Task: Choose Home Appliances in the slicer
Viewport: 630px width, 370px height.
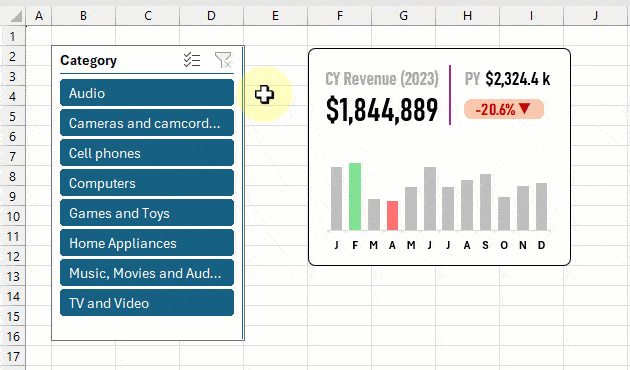Action: pos(147,243)
